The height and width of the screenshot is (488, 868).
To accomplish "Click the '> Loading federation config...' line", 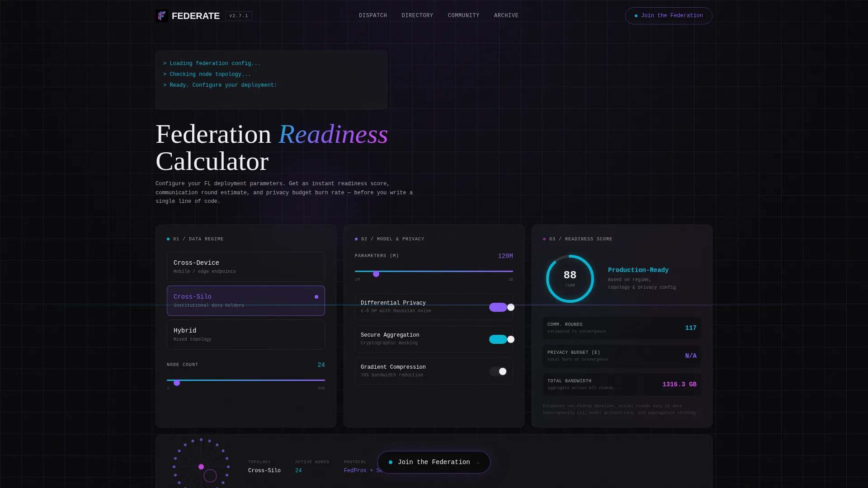I will coord(212,63).
